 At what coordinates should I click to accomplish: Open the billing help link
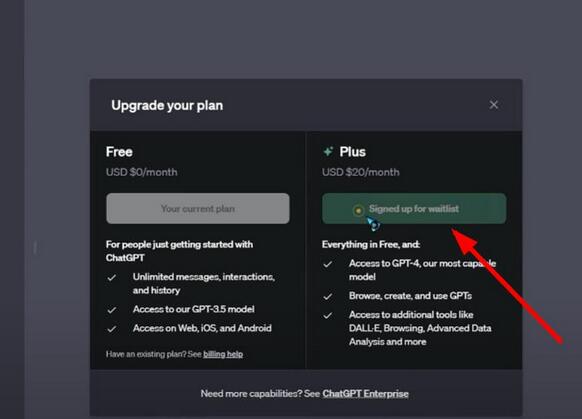(223, 354)
